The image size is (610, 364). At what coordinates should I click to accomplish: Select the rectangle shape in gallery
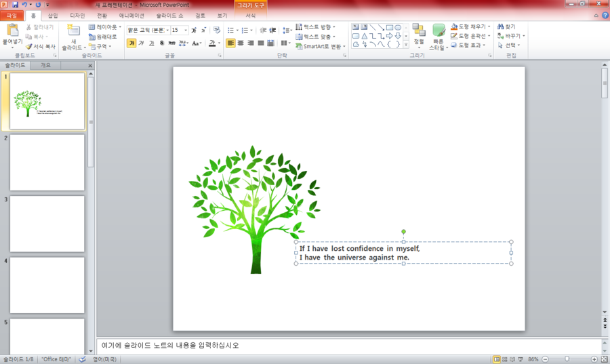pyautogui.click(x=390, y=27)
